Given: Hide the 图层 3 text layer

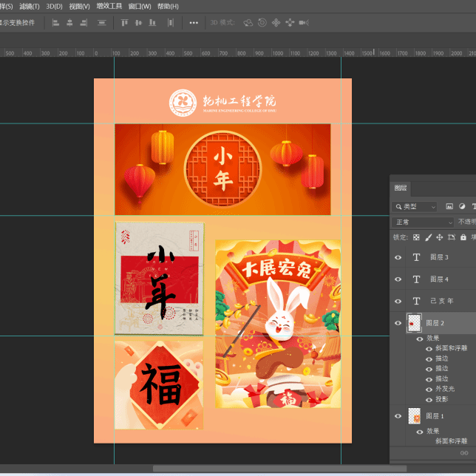Looking at the screenshot, I should (398, 257).
